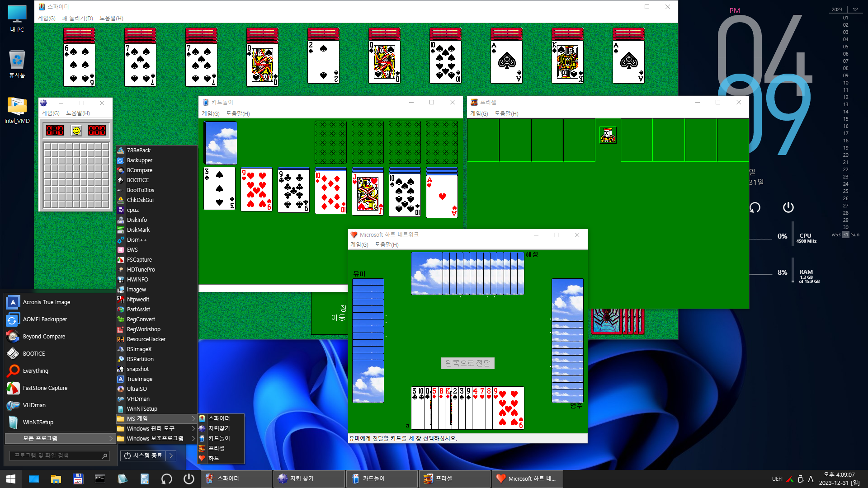Open 게임(G) menu in 카드놀이 window
Screen dimensions: 868x488
(x=211, y=114)
